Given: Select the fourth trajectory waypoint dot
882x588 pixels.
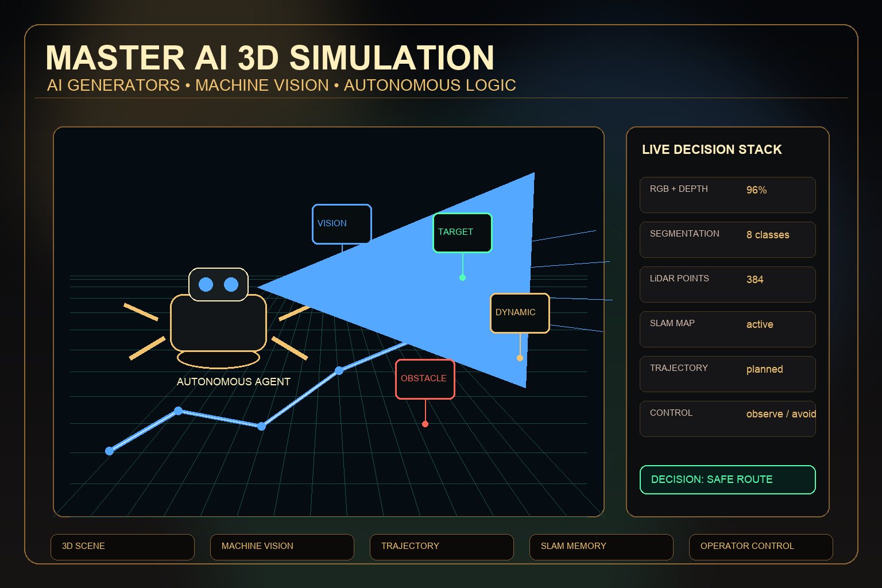Looking at the screenshot, I should pyautogui.click(x=339, y=370).
